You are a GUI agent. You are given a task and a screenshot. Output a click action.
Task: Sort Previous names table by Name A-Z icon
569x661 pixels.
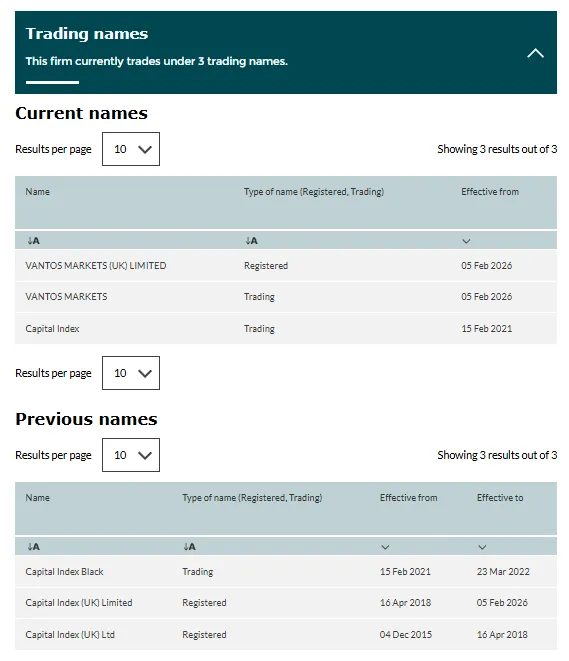tap(33, 547)
